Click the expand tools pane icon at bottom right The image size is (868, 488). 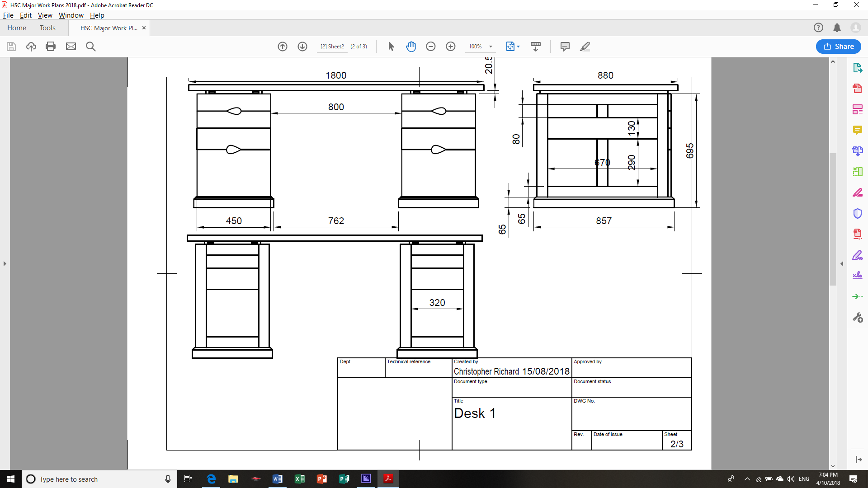858,460
